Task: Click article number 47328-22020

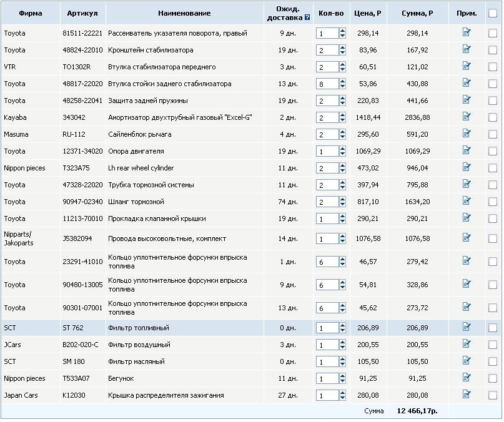Action: (82, 185)
